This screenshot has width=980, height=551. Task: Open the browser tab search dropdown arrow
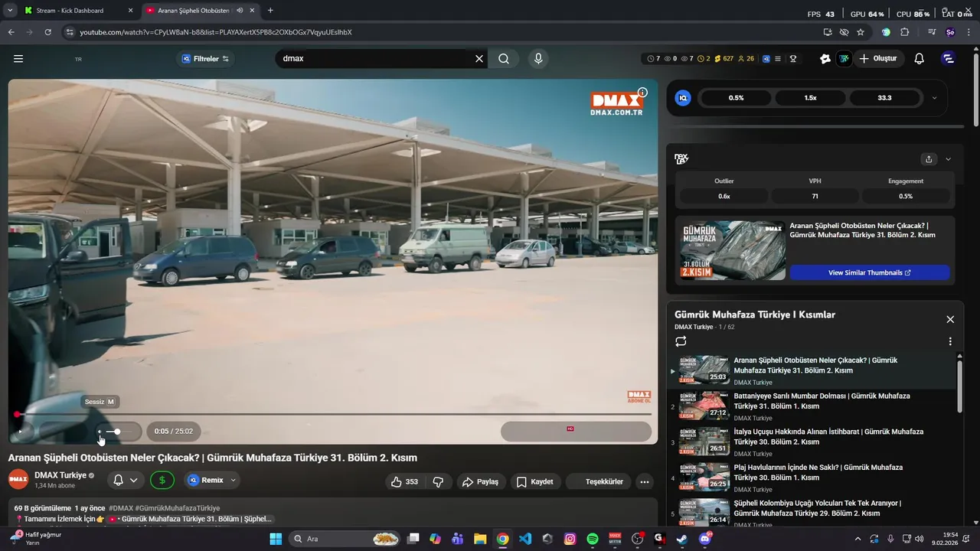(x=10, y=11)
